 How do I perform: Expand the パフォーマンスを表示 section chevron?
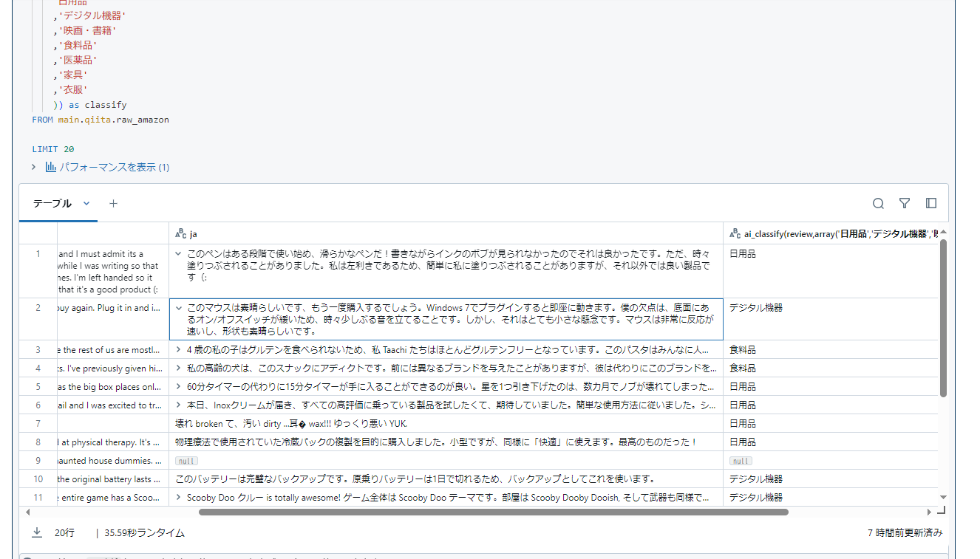coord(34,167)
